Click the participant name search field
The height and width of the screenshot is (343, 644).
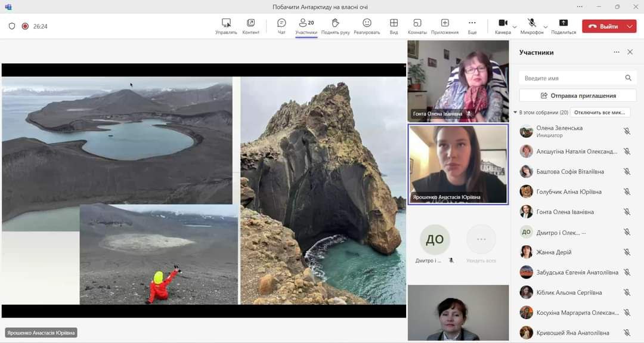(x=572, y=78)
